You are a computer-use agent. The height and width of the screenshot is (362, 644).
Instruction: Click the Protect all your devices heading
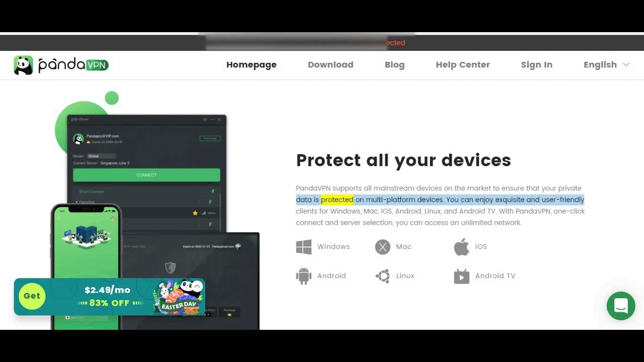[404, 160]
